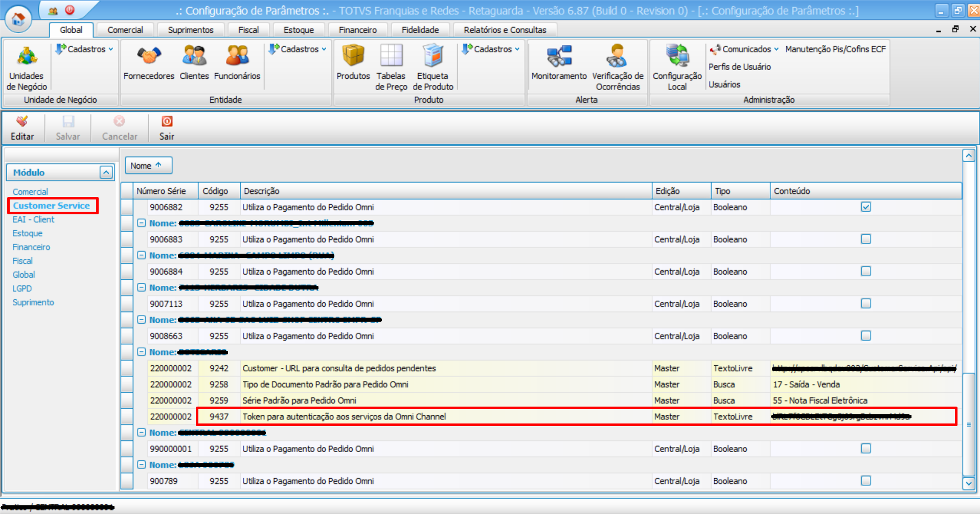Open Verificação de Ocorrências
This screenshot has height=514, width=980.
[x=618, y=68]
